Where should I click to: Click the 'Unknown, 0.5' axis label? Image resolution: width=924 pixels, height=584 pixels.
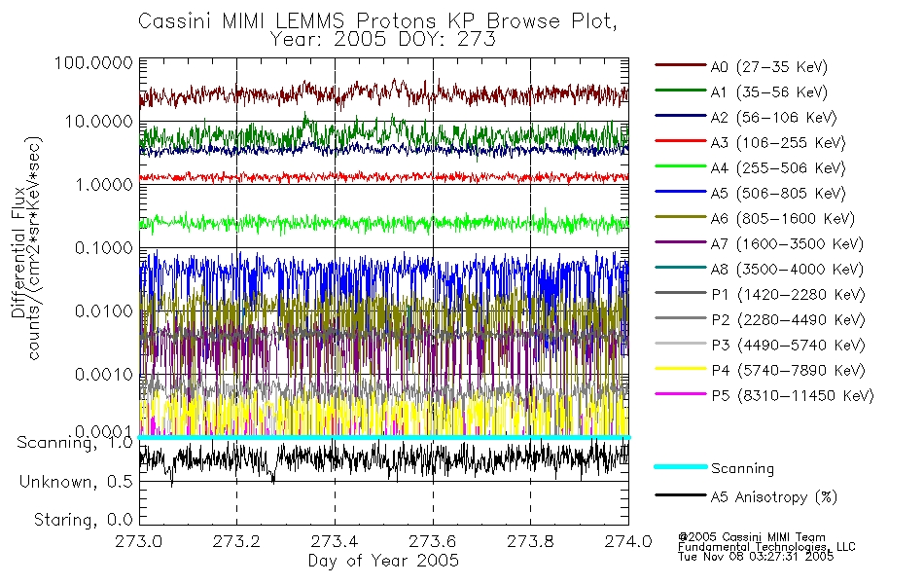click(x=76, y=482)
